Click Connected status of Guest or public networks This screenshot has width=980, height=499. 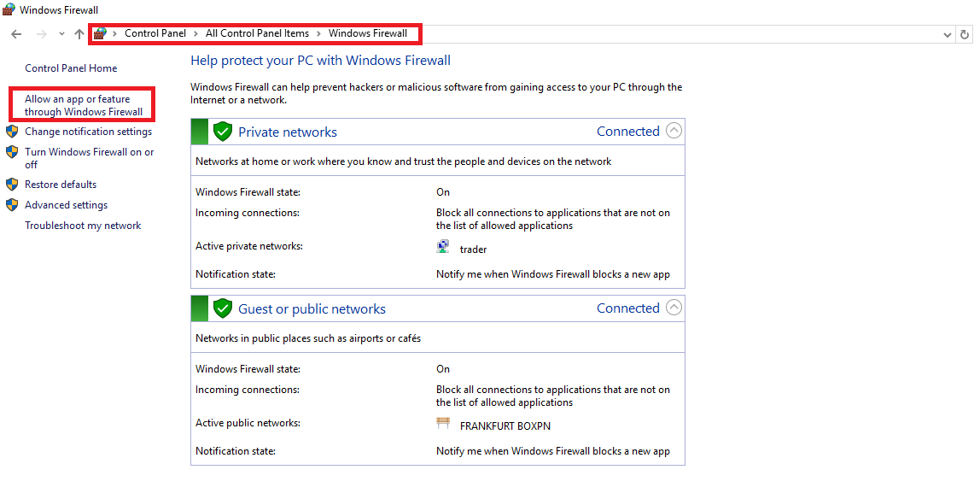click(x=628, y=308)
